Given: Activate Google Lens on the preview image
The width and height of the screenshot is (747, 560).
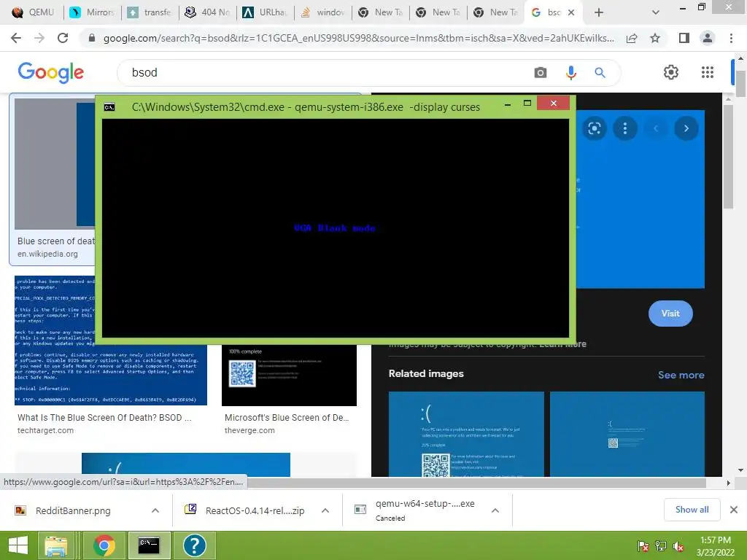Looking at the screenshot, I should (594, 128).
